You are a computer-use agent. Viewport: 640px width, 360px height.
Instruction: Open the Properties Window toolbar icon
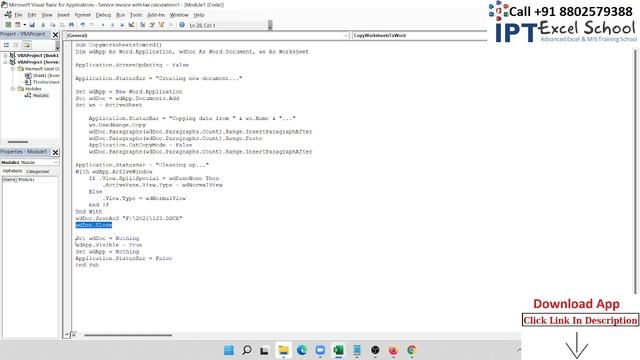click(x=152, y=25)
